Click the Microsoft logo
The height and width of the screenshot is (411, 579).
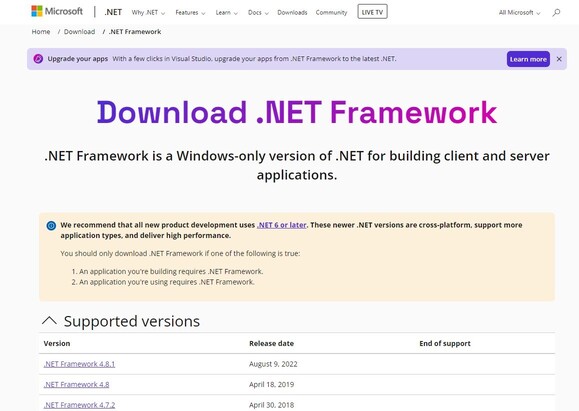tap(57, 11)
